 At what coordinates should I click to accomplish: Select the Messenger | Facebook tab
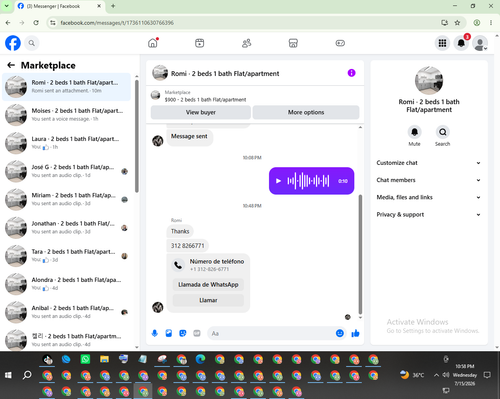[x=60, y=6]
